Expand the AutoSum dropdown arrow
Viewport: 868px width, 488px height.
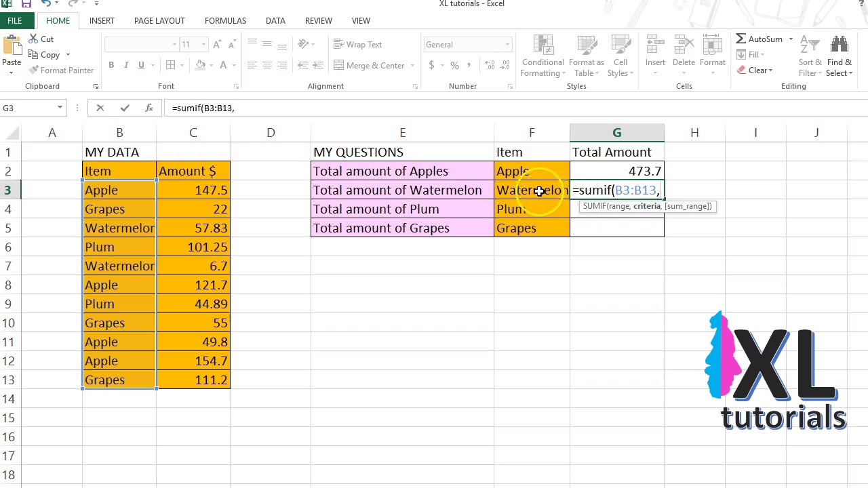click(x=791, y=39)
